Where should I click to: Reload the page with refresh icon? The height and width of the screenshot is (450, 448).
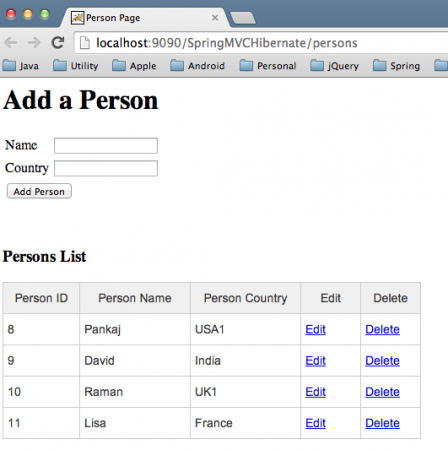[x=58, y=43]
